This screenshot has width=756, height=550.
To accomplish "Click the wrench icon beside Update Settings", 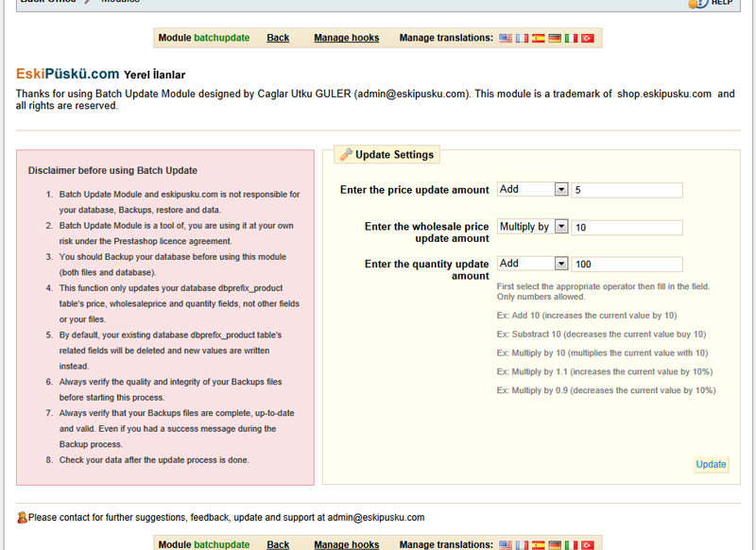I will [x=346, y=154].
